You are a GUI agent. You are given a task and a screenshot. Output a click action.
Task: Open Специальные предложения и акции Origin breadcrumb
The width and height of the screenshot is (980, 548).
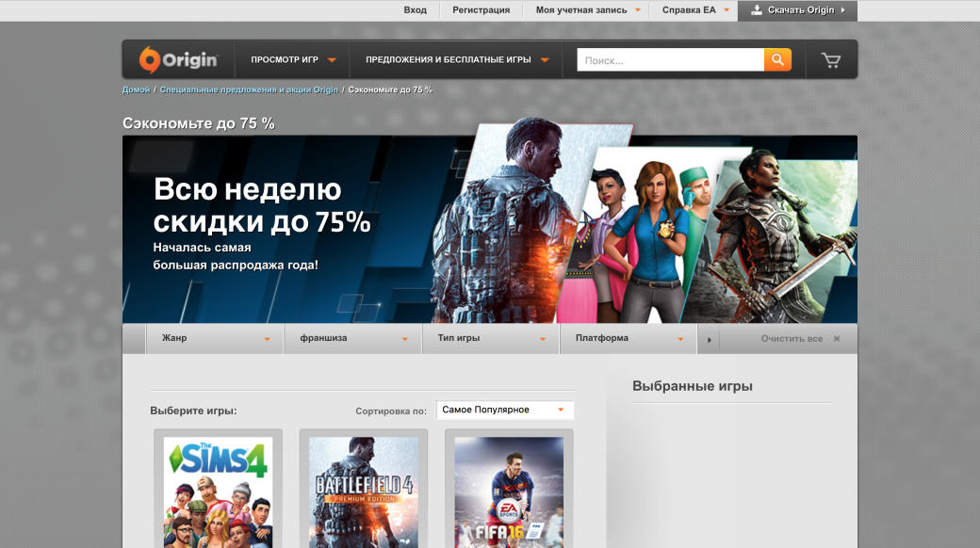click(249, 90)
